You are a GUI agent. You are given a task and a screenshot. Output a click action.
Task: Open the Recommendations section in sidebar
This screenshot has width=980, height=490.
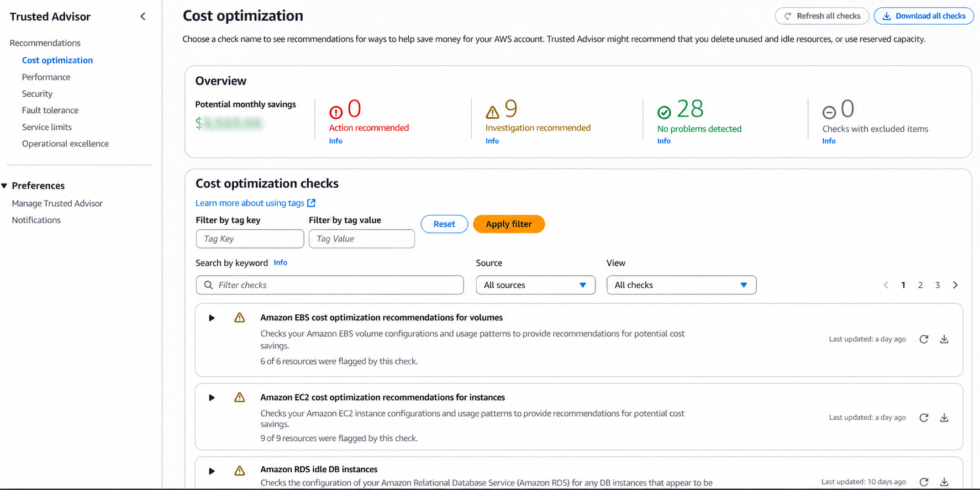pyautogui.click(x=45, y=43)
